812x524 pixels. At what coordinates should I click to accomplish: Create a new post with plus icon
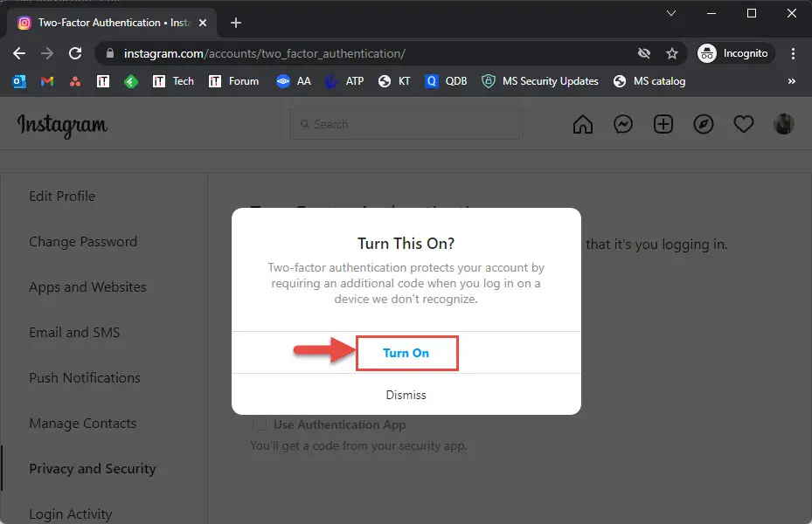[663, 124]
